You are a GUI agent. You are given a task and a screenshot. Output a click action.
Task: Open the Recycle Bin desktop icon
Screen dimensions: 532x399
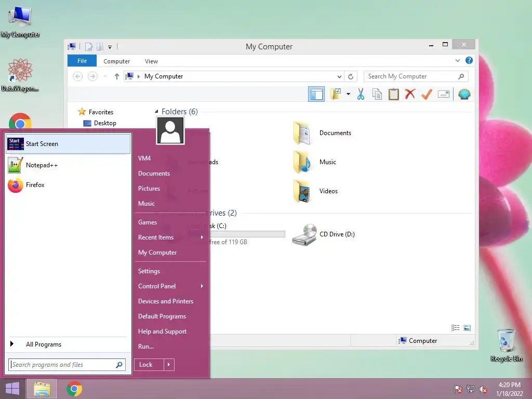tap(506, 345)
